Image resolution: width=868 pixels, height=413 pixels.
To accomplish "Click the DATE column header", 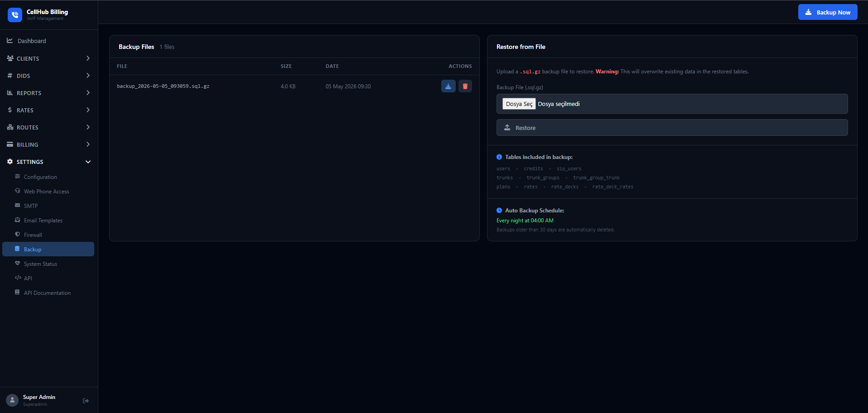I will click(332, 66).
